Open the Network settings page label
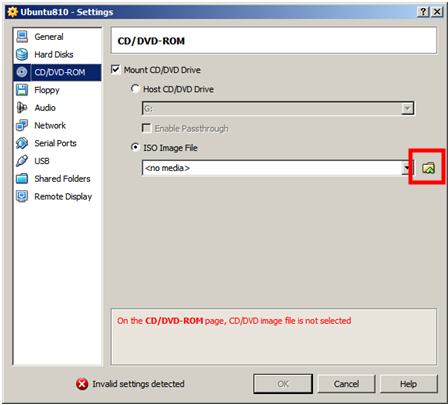The width and height of the screenshot is (448, 405). pos(50,125)
